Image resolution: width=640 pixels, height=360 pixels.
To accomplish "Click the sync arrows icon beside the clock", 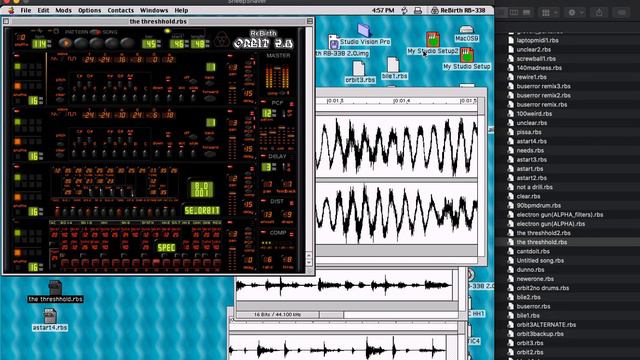I will [404, 11].
